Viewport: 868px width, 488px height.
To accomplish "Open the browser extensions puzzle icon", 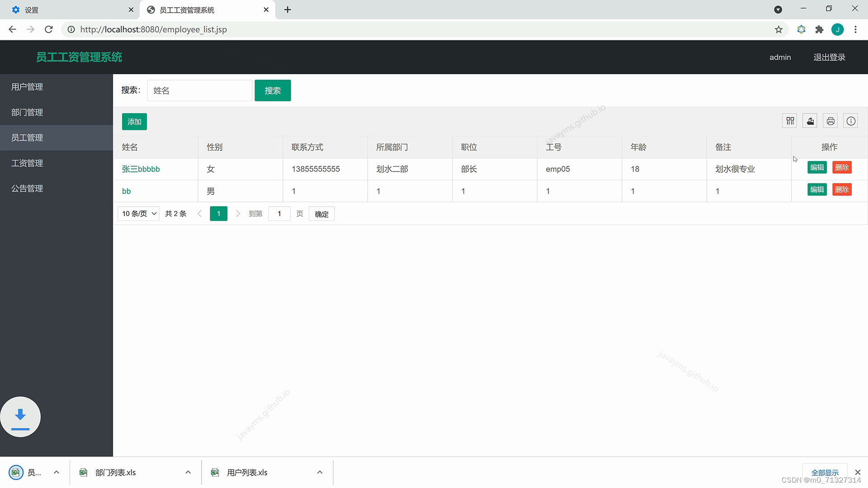I will pyautogui.click(x=819, y=29).
